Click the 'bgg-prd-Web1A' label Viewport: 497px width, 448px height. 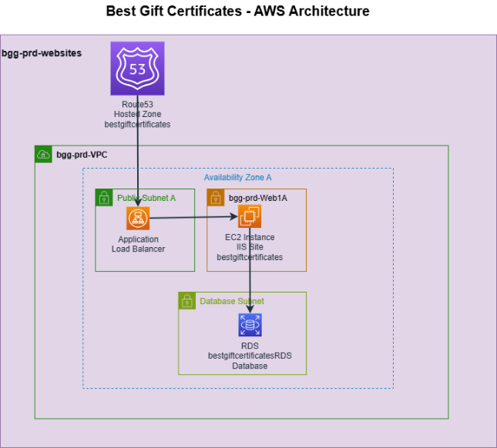click(x=258, y=198)
